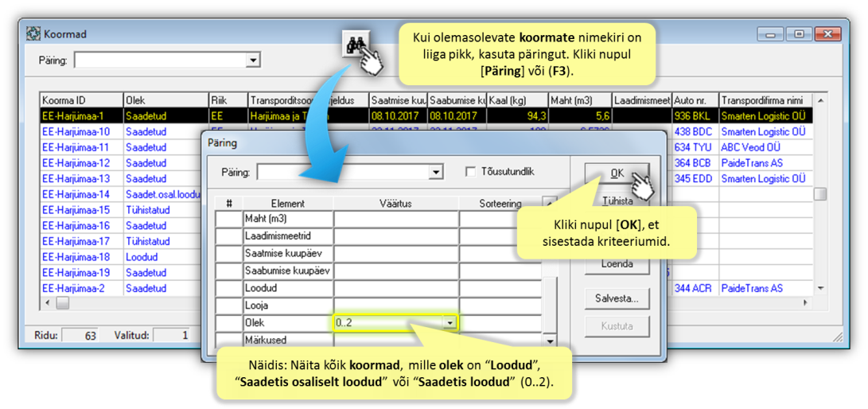Click the Tühista button
The image size is (868, 409).
617,201
